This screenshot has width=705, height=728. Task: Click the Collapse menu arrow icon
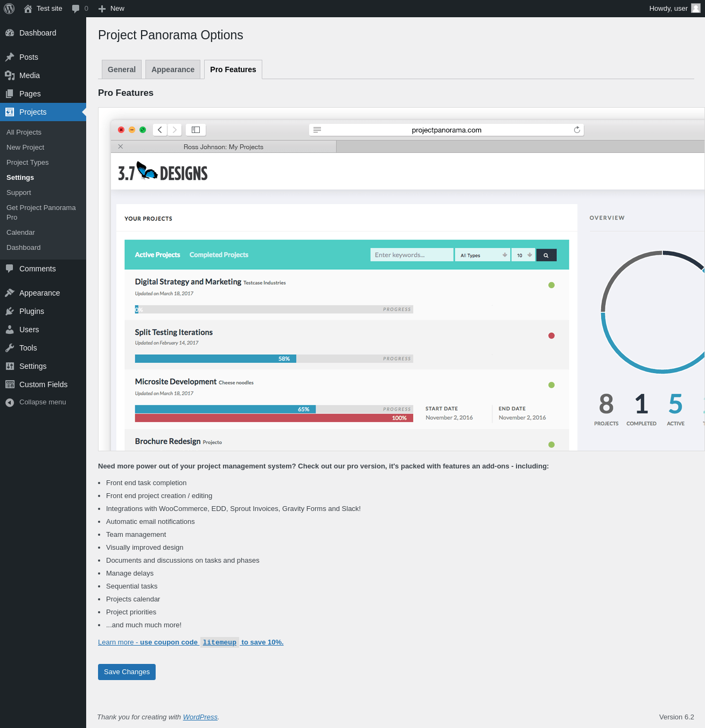(10, 402)
